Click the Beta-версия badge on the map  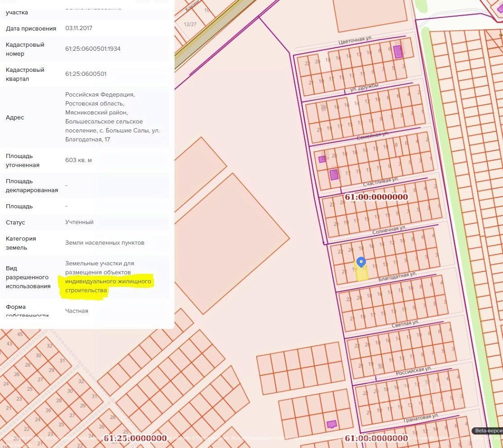(487, 430)
